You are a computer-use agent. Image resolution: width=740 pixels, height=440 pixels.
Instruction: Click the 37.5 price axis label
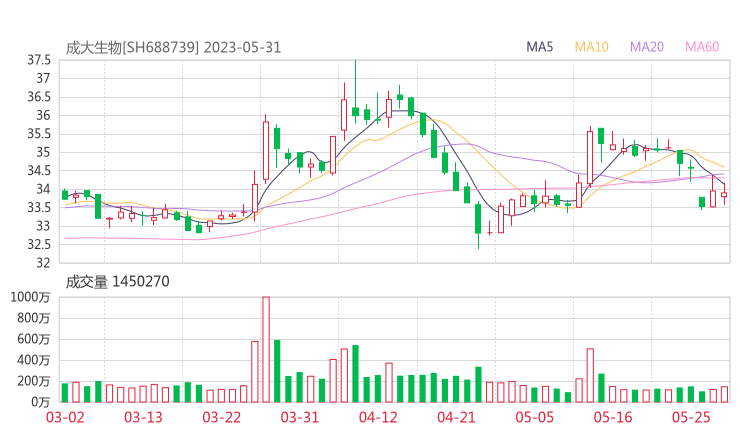click(39, 60)
